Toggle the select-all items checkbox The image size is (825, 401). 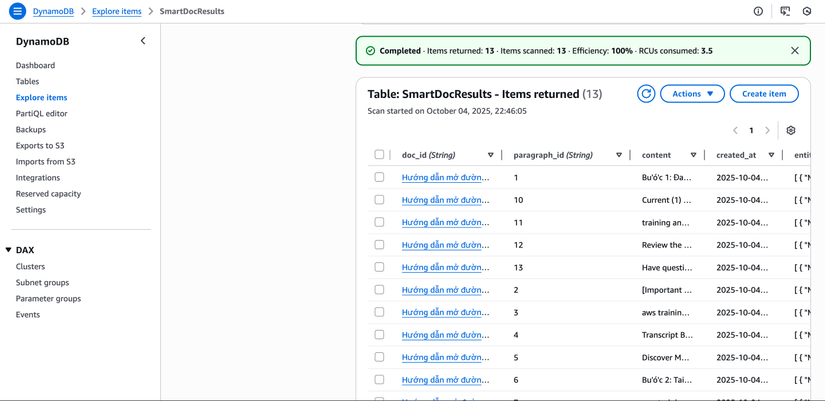(379, 155)
